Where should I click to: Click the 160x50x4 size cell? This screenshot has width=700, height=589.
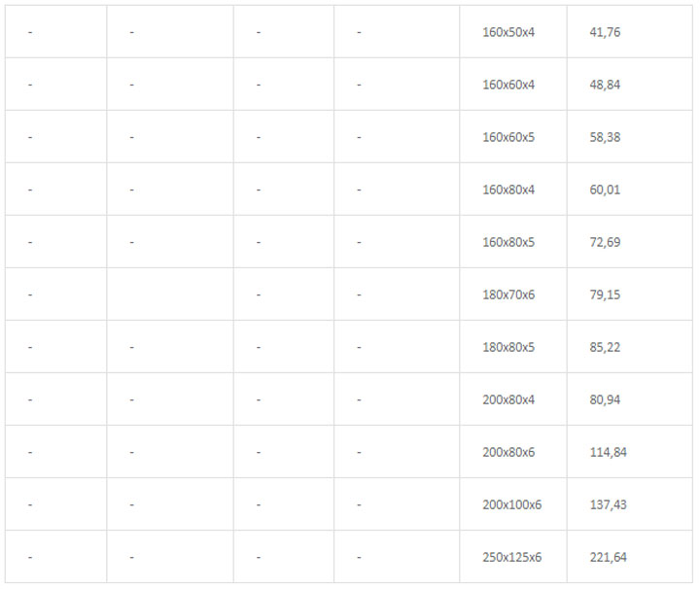(508, 32)
